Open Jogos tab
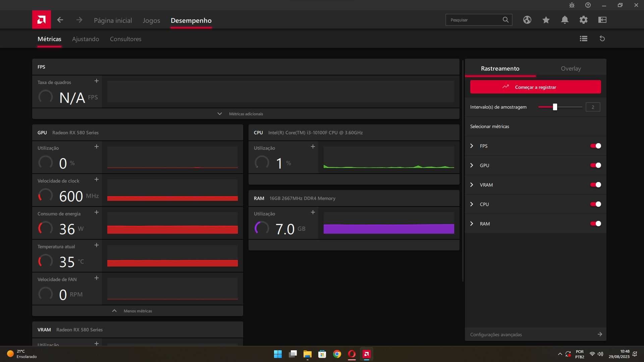 (x=151, y=20)
